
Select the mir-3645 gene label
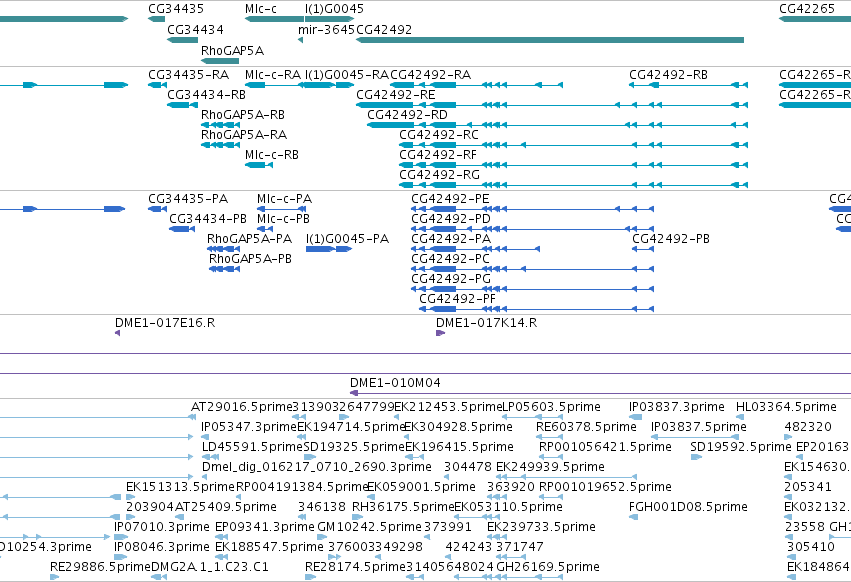pos(326,29)
